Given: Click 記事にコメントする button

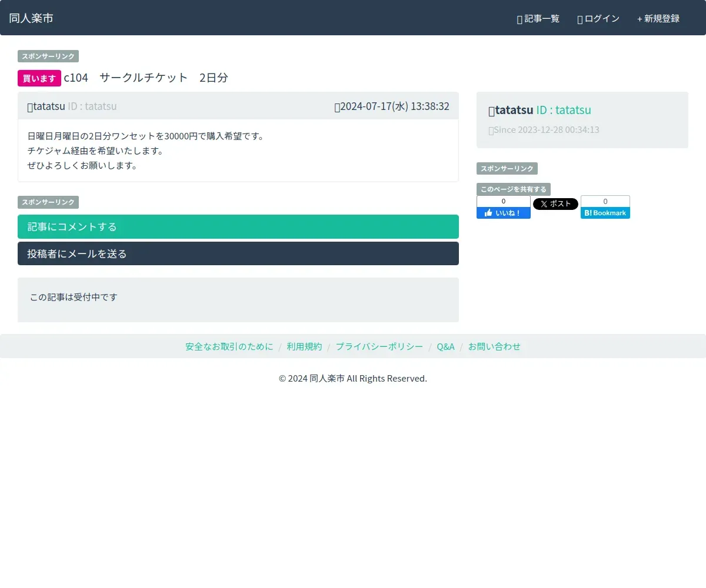Looking at the screenshot, I should tap(238, 226).
